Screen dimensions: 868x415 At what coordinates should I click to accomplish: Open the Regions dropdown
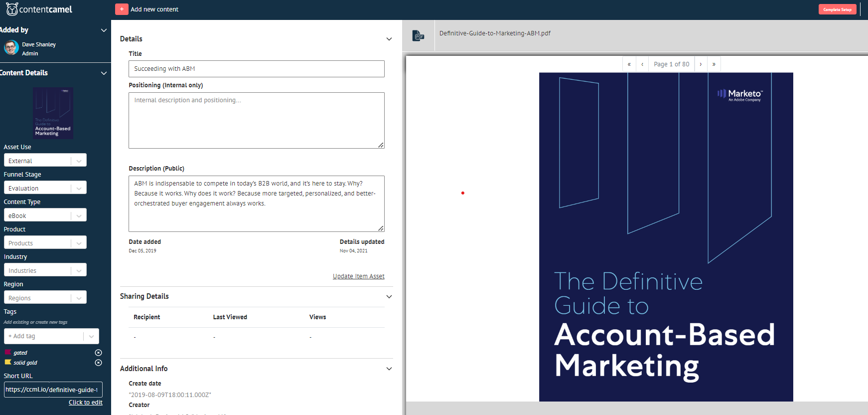click(x=45, y=297)
